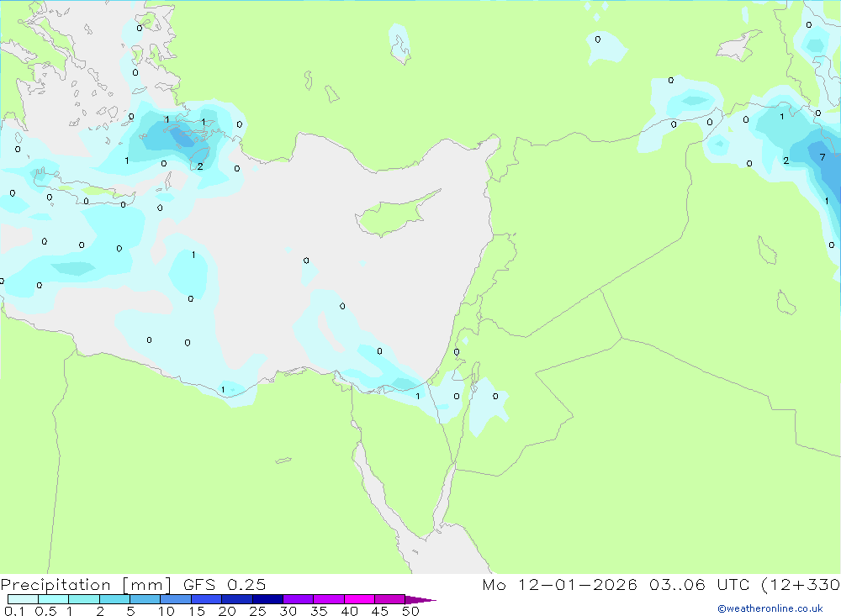
Task: Click the 'GFS 0.25' model label
Action: coord(225,585)
